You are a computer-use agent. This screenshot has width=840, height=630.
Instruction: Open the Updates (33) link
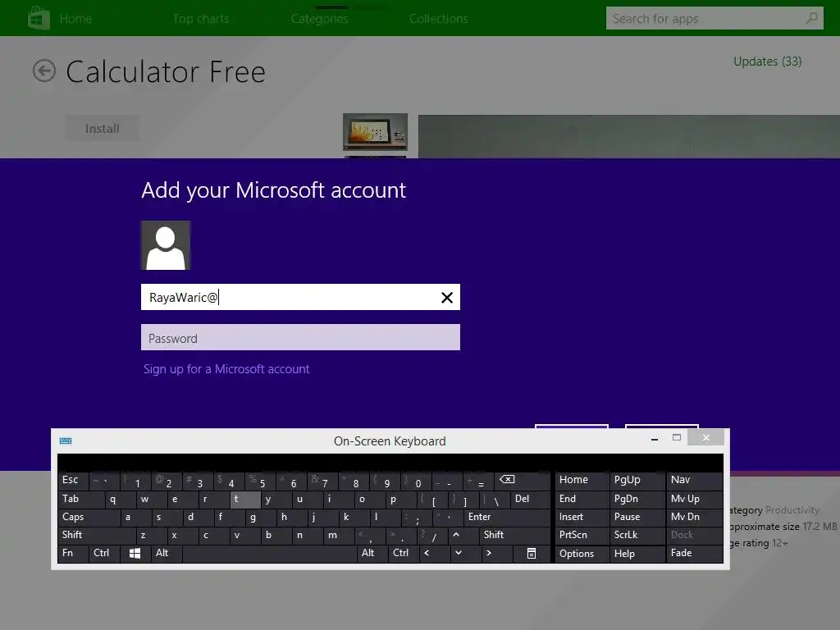767,62
